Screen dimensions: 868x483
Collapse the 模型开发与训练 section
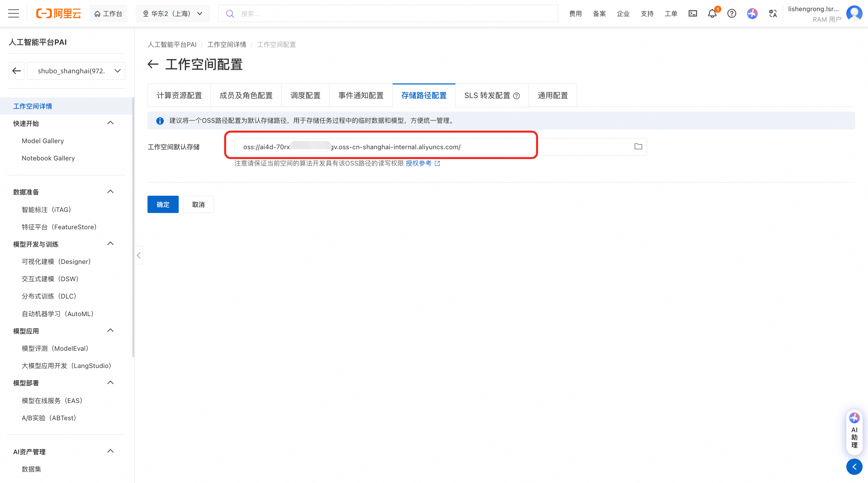[110, 244]
